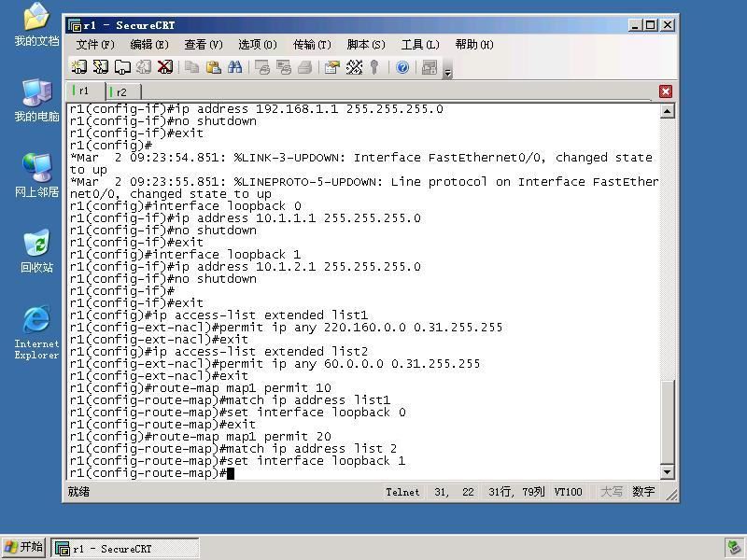Click the 开始 Start button
The height and width of the screenshot is (560, 747).
[24, 547]
